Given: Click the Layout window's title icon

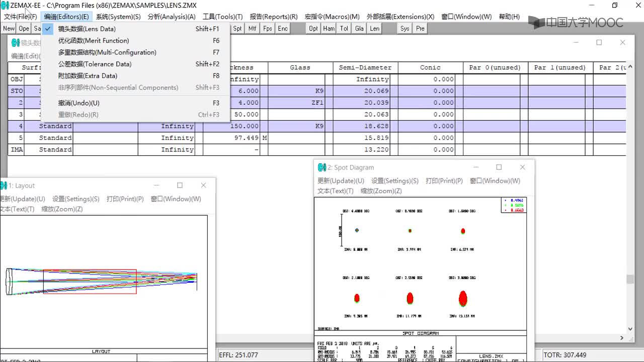Looking at the screenshot, I should [4, 186].
